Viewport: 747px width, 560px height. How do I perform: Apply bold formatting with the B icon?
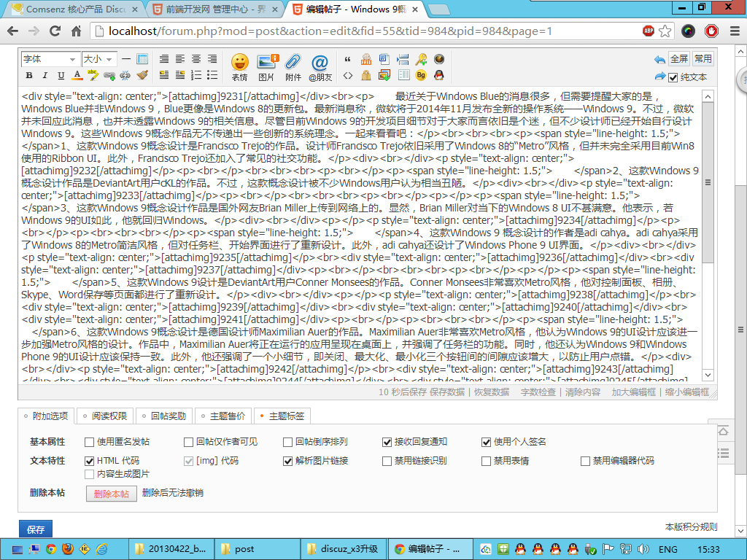click(29, 75)
